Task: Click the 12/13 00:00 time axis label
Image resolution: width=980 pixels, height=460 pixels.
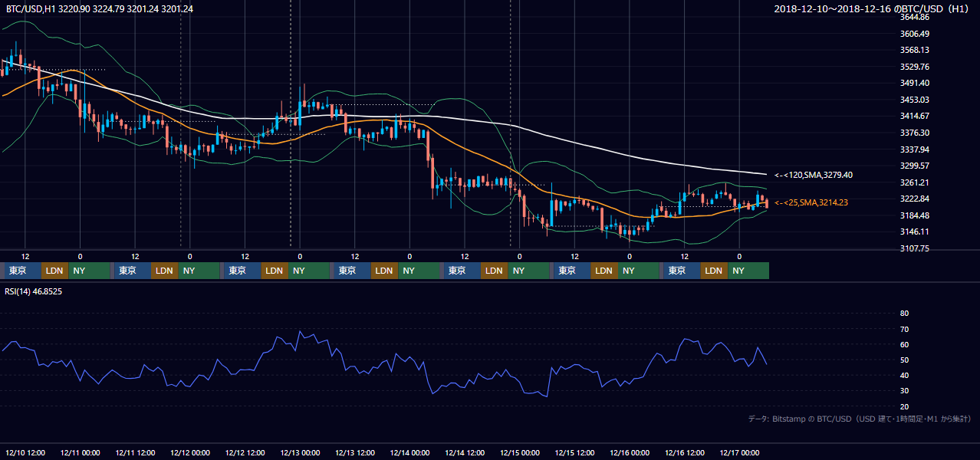Action: click(x=300, y=453)
